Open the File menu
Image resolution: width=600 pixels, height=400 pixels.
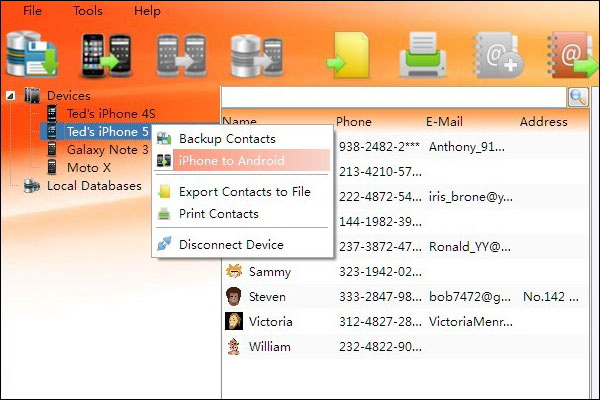pos(32,11)
